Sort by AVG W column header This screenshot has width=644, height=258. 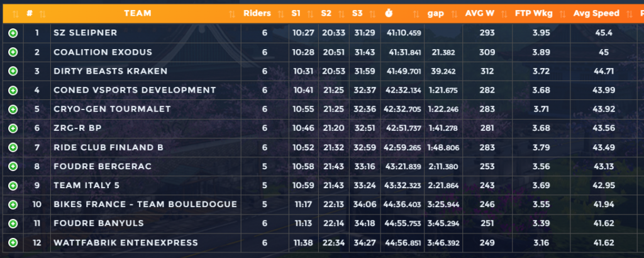(x=479, y=13)
